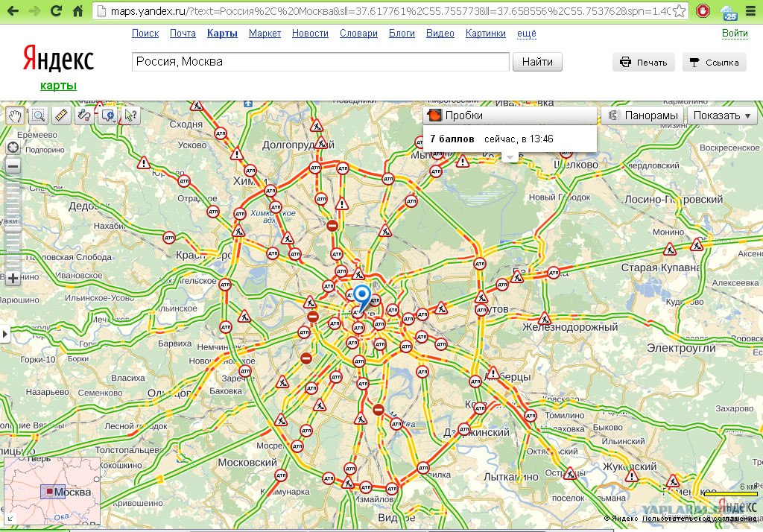Open the Маркет navigation link
This screenshot has width=763, height=532.
point(265,33)
